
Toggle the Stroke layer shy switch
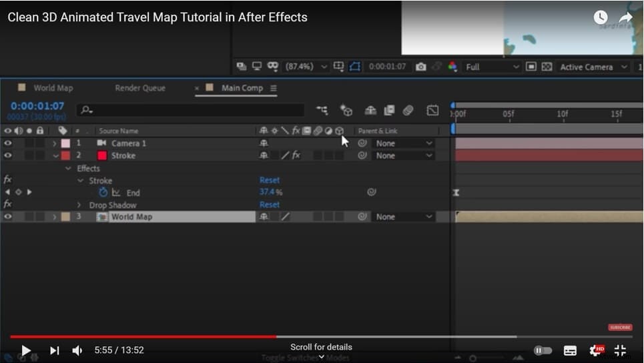click(264, 155)
